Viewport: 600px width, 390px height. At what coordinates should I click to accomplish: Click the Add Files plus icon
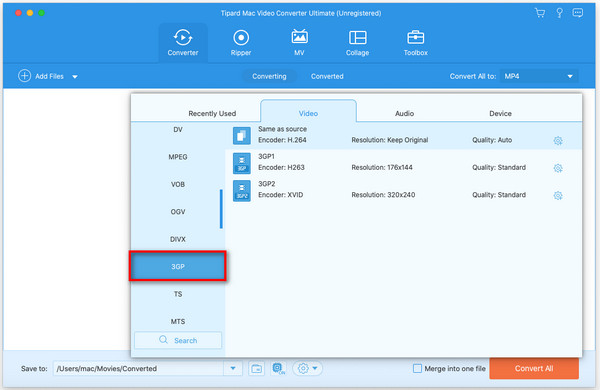click(24, 76)
